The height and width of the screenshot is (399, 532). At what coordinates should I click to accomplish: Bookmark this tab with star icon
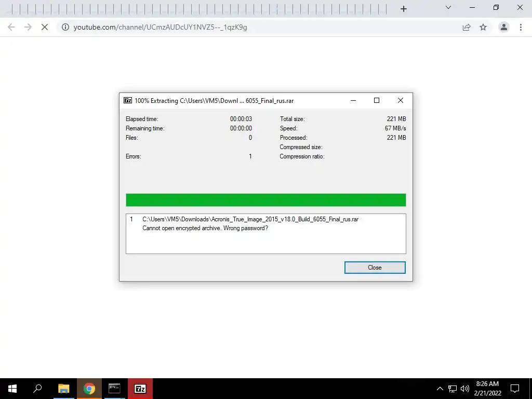[x=483, y=27]
